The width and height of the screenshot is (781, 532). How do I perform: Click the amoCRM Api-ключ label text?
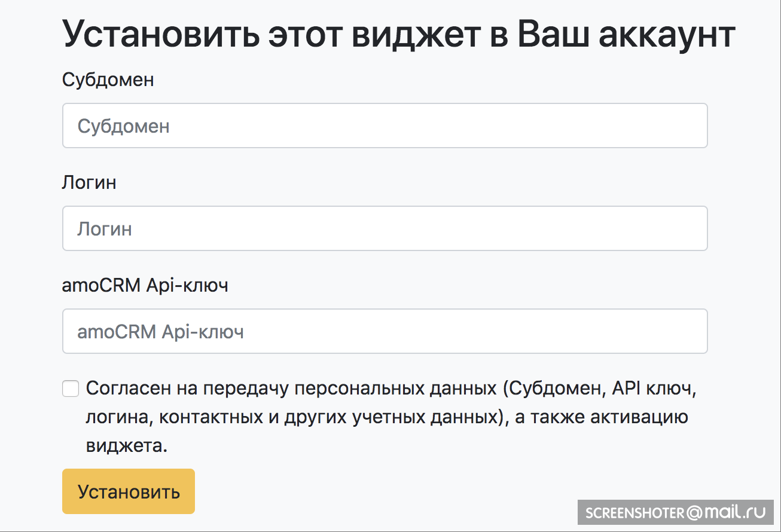(145, 285)
